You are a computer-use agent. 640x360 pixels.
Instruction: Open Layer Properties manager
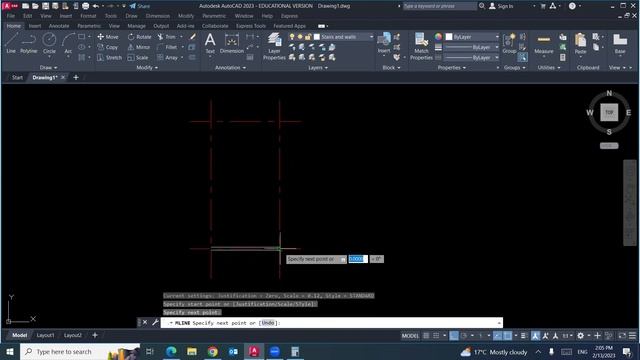[274, 46]
